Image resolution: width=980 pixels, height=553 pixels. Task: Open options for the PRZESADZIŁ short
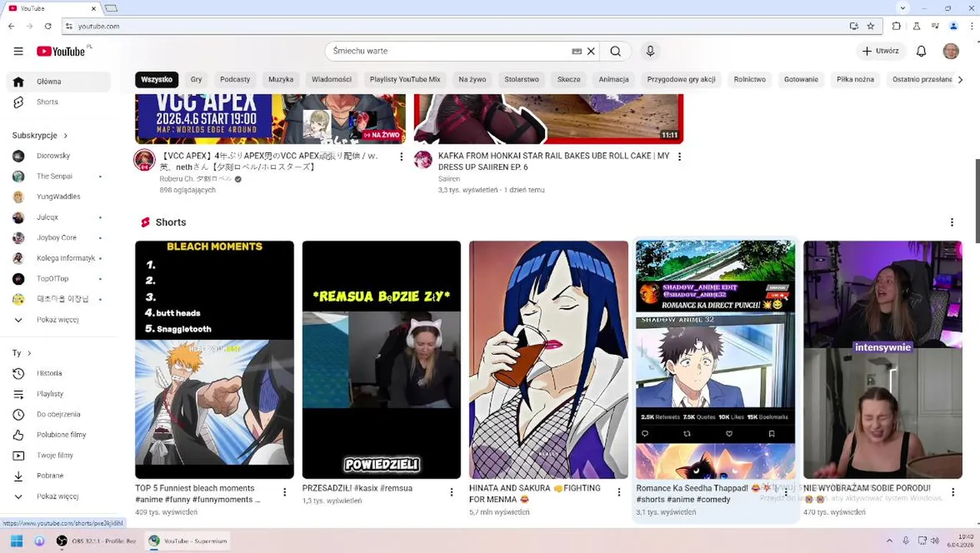pyautogui.click(x=451, y=492)
